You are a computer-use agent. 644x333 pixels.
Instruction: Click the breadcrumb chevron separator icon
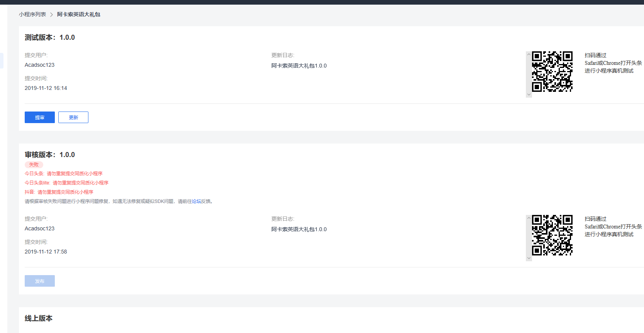tap(51, 15)
